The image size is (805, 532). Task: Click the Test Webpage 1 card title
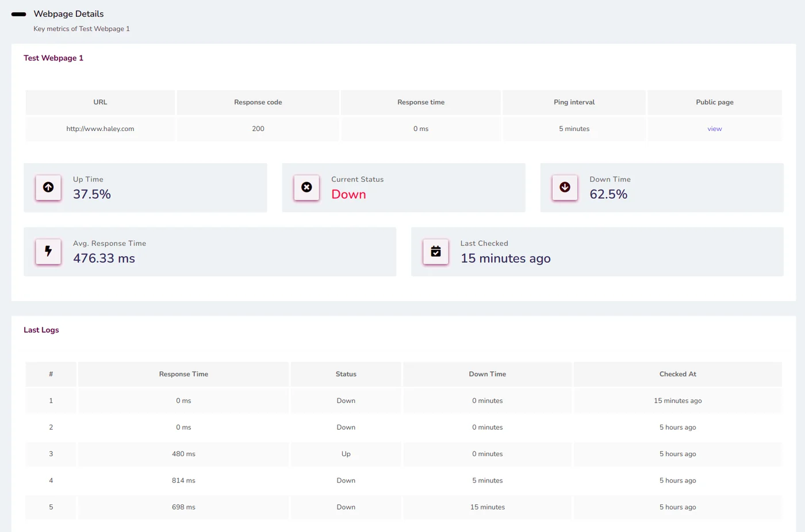pos(53,58)
